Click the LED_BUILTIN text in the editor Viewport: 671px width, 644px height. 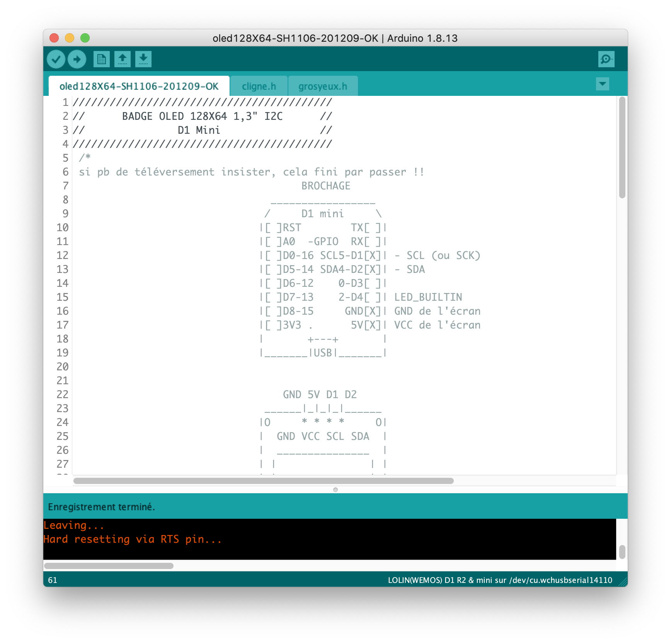[x=428, y=297]
